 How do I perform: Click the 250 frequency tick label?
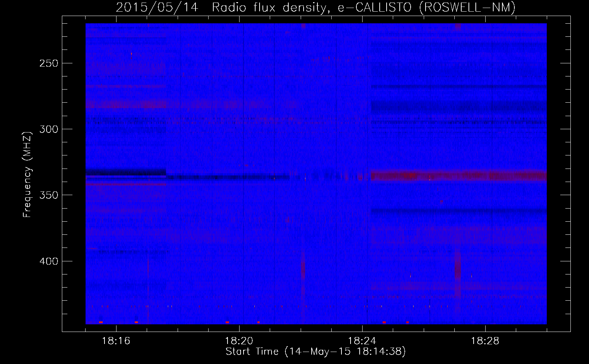pos(49,63)
